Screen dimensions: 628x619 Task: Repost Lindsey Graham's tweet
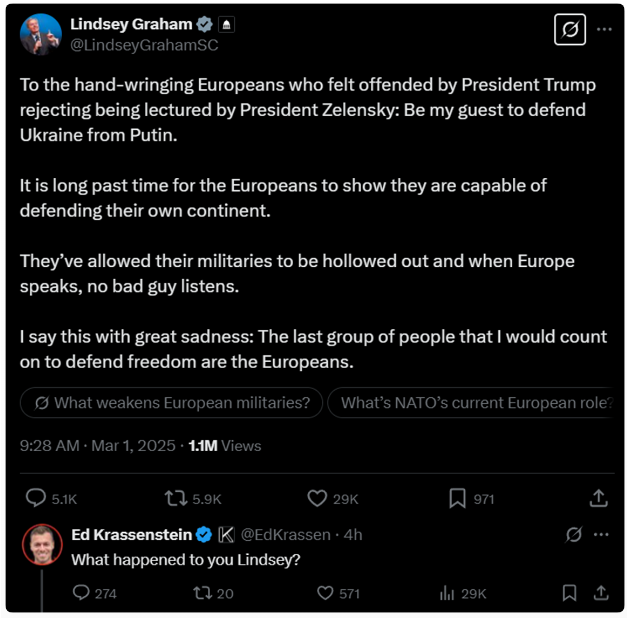point(175,498)
